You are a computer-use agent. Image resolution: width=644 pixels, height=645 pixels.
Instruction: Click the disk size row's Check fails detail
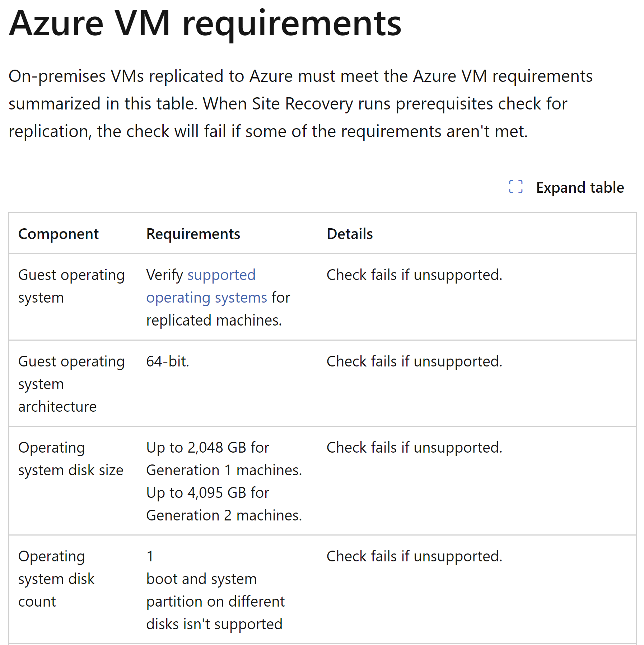(x=414, y=448)
